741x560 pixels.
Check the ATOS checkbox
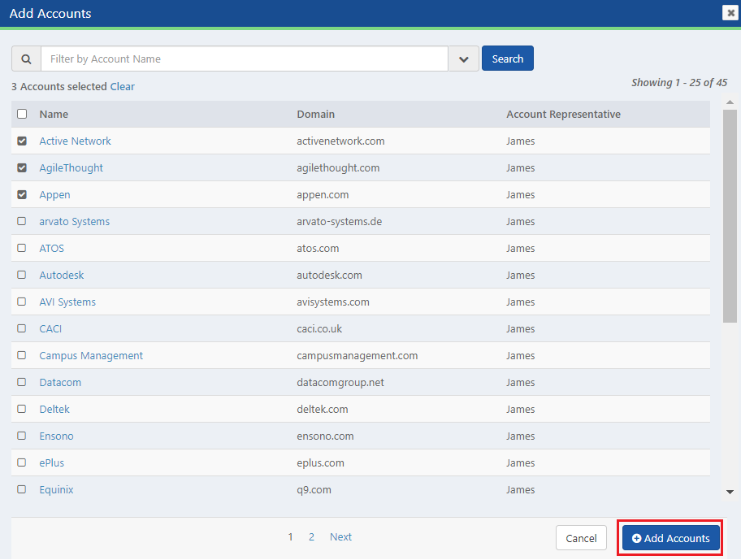click(22, 248)
